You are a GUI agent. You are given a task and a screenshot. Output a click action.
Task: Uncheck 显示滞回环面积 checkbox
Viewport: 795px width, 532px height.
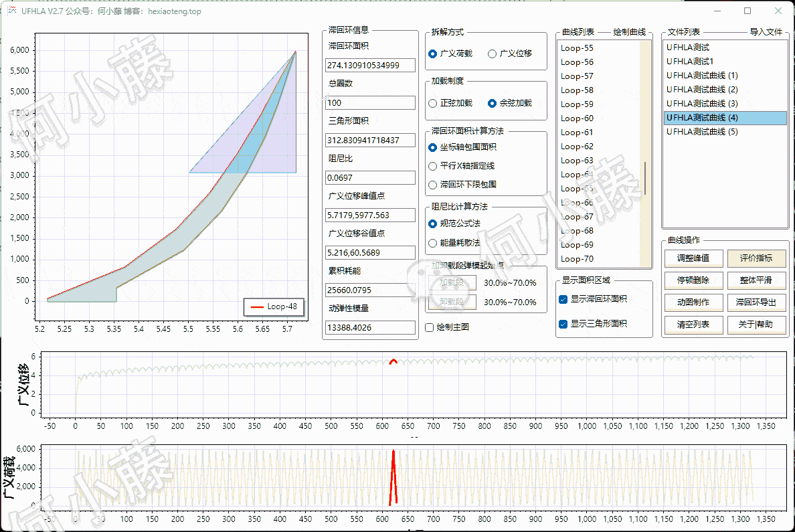point(563,299)
